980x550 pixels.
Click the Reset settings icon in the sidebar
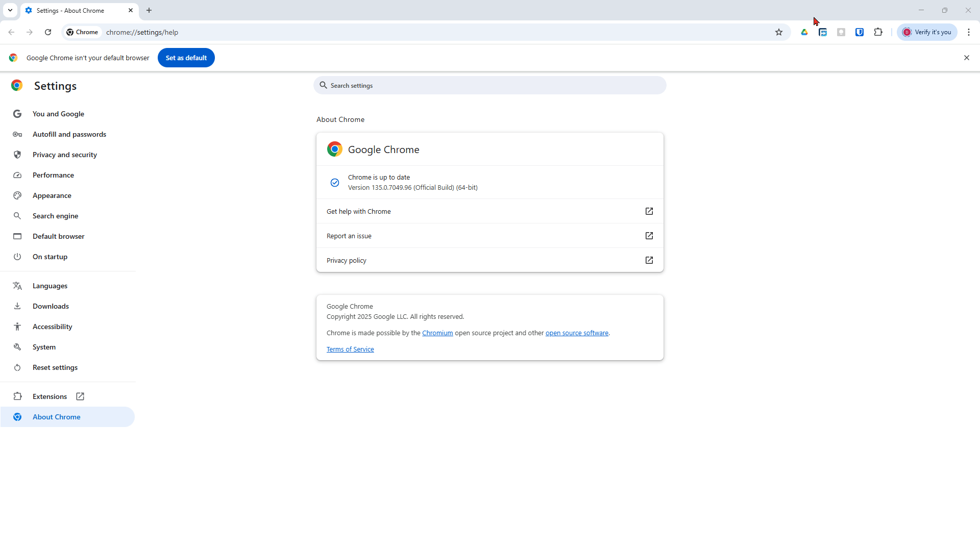click(x=17, y=367)
